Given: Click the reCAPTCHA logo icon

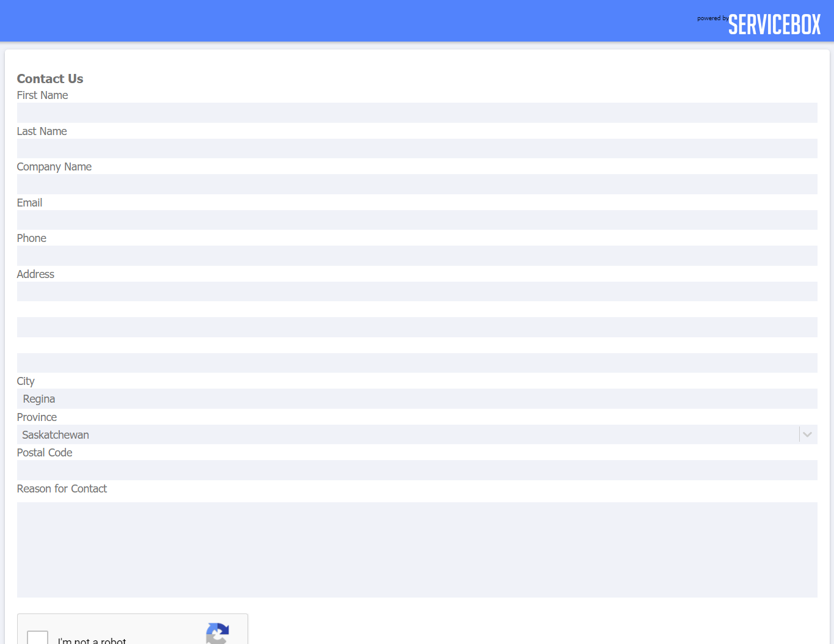Looking at the screenshot, I should 218,633.
